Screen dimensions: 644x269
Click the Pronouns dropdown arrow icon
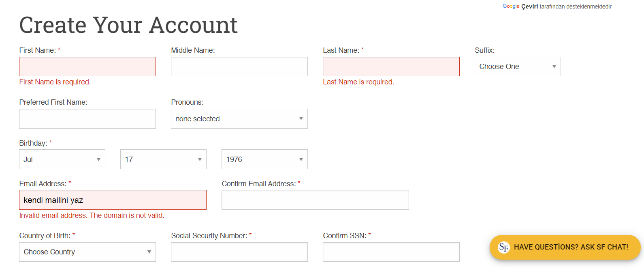(301, 118)
